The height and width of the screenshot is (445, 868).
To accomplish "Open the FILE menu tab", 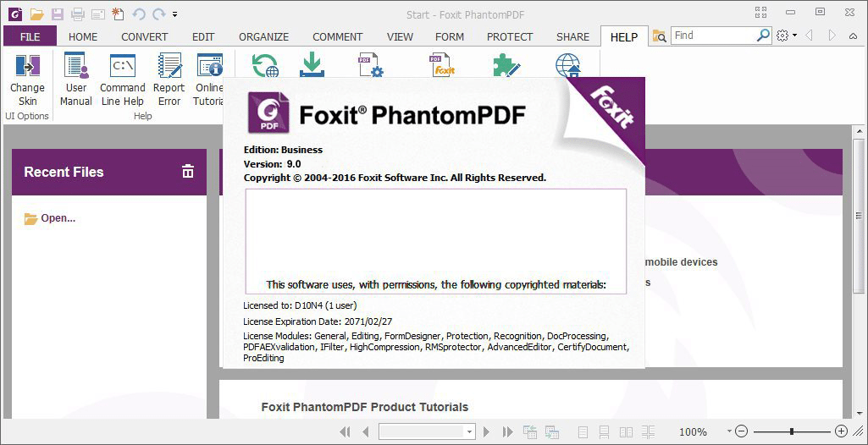I will point(30,36).
